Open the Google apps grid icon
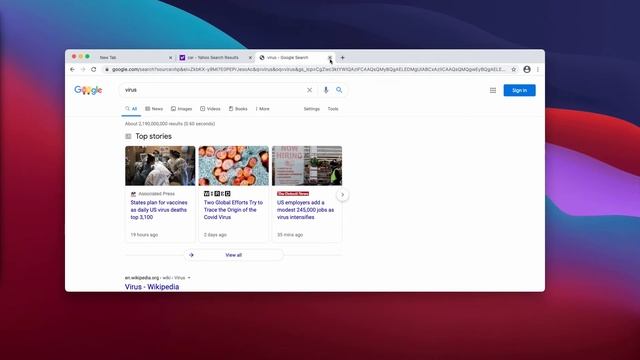640x360 pixels. 493,90
